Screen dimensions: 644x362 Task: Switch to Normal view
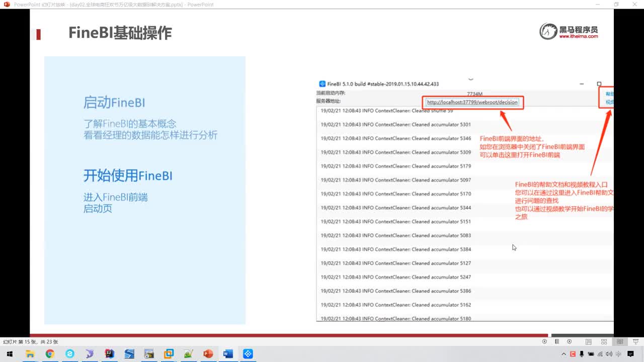(588, 341)
